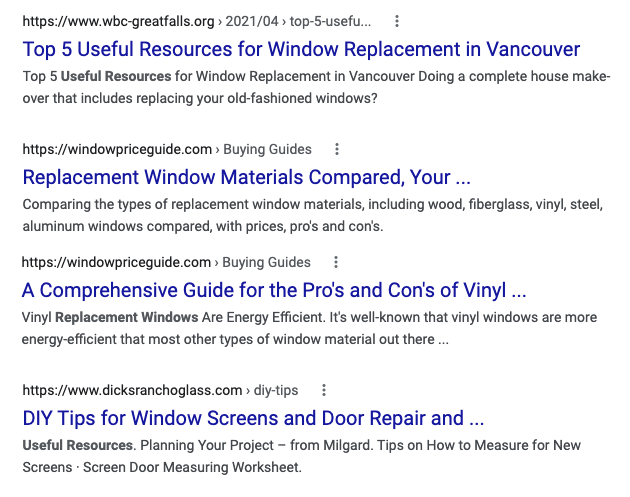Click the 2021/04 › top-5-usefu... breadcrumb path
Screen dimensions: 630x497
(302, 21)
